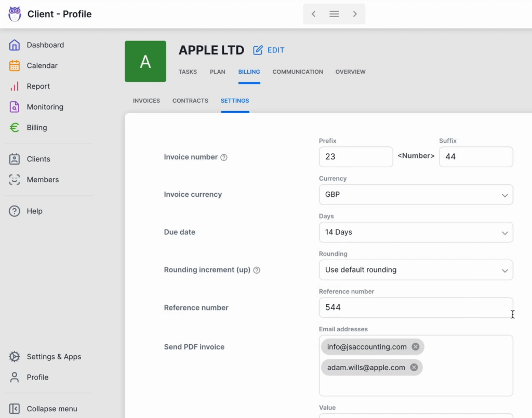Open the Dashboard home icon
532x418 pixels.
pyautogui.click(x=15, y=45)
